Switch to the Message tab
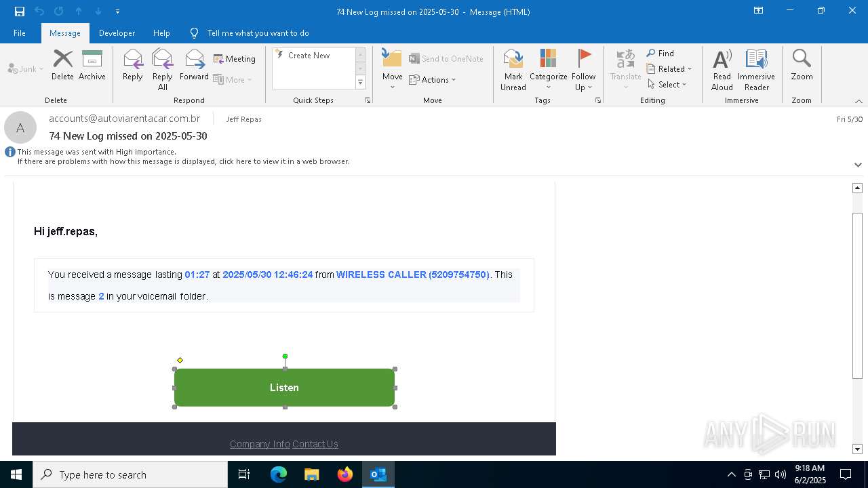The height and width of the screenshot is (488, 868). click(65, 33)
